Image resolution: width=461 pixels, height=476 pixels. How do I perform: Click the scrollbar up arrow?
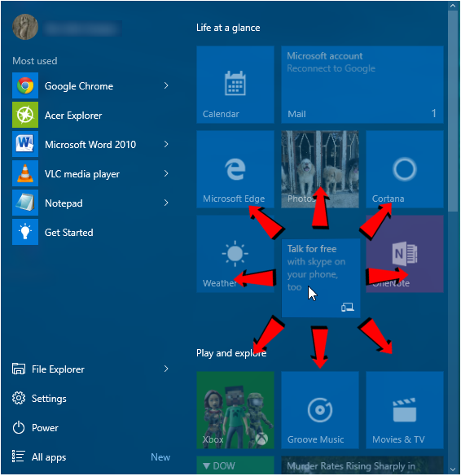point(453,6)
